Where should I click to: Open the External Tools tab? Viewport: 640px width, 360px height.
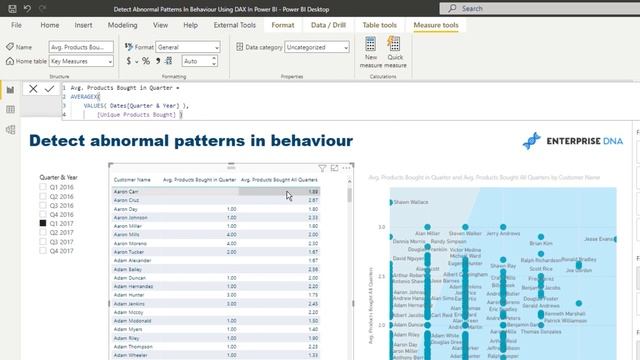pyautogui.click(x=235, y=25)
